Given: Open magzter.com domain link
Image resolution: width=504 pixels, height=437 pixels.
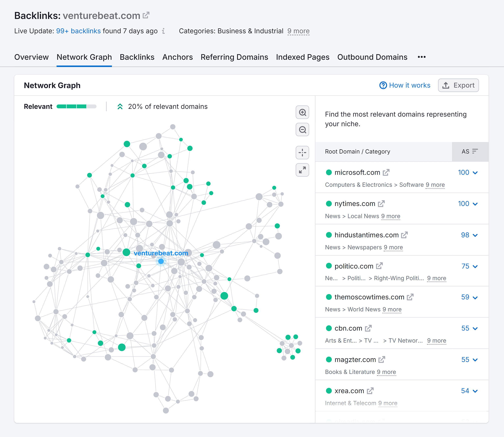Looking at the screenshot, I should coord(355,359).
